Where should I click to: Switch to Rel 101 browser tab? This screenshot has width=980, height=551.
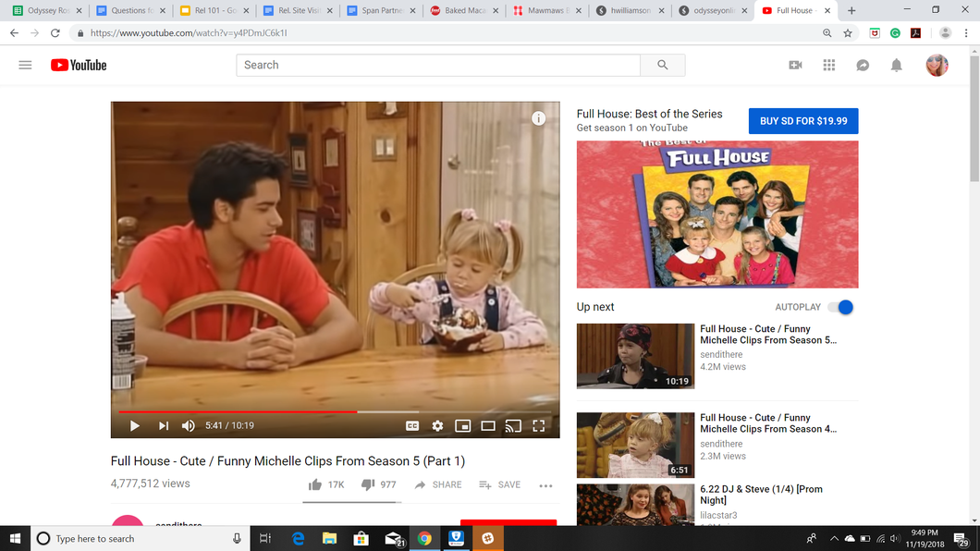213,10
